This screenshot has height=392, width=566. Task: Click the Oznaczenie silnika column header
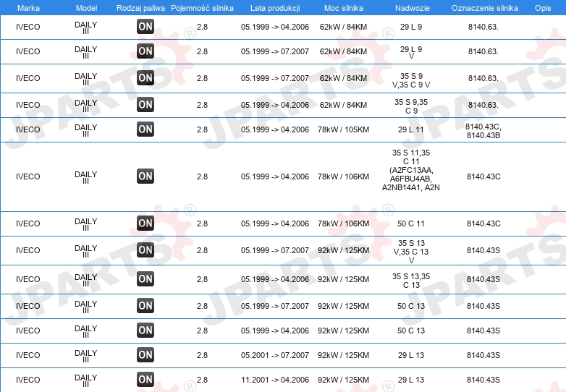484,8
